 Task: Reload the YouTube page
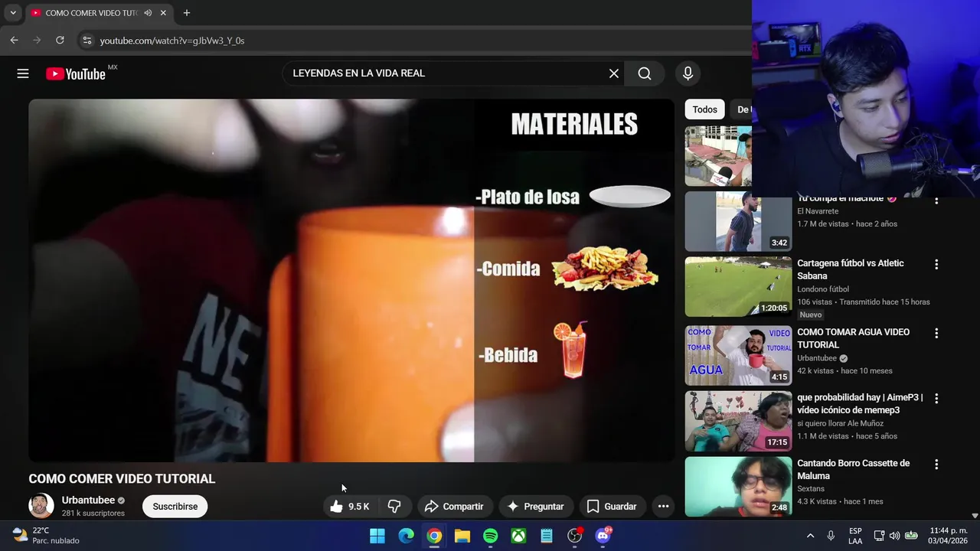60,41
